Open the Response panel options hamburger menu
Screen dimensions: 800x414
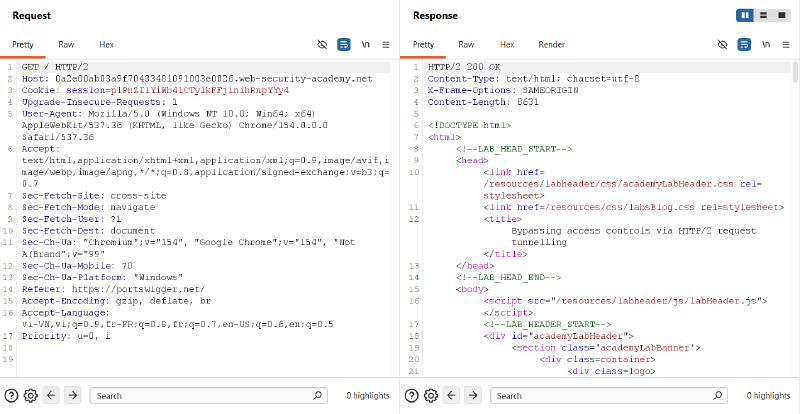[x=786, y=44]
